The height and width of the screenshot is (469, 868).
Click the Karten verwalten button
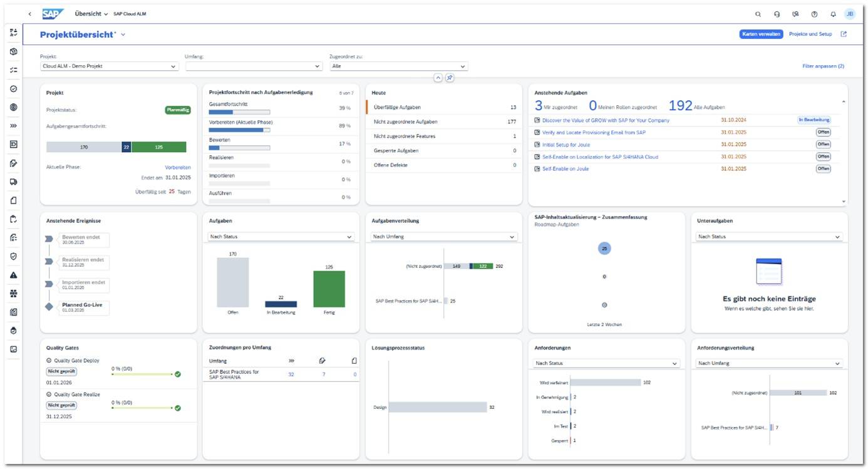(x=761, y=34)
